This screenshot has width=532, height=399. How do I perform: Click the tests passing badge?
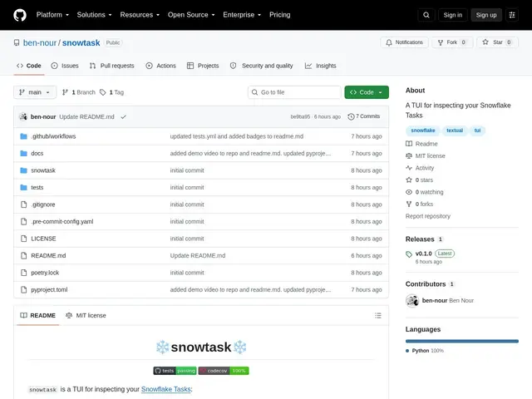(175, 371)
